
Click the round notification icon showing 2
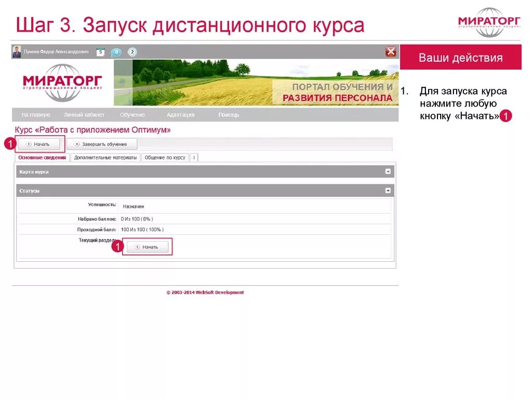[132, 52]
